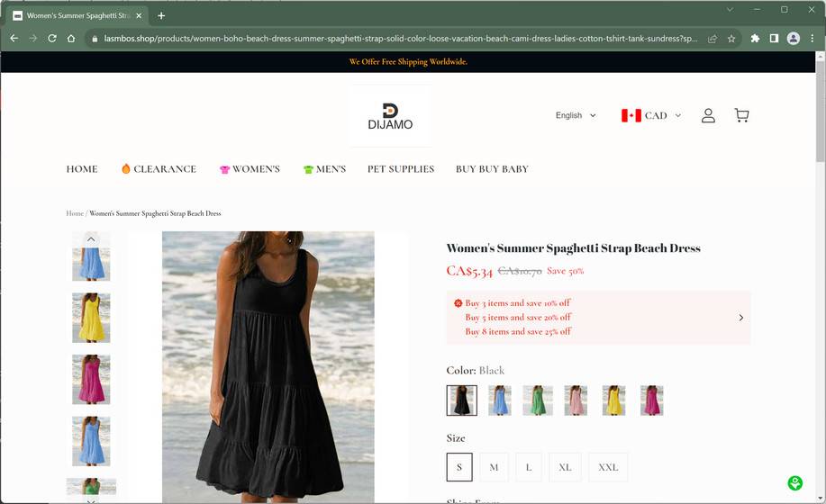Click the DIJAMO store logo
826x504 pixels.
pos(390,116)
